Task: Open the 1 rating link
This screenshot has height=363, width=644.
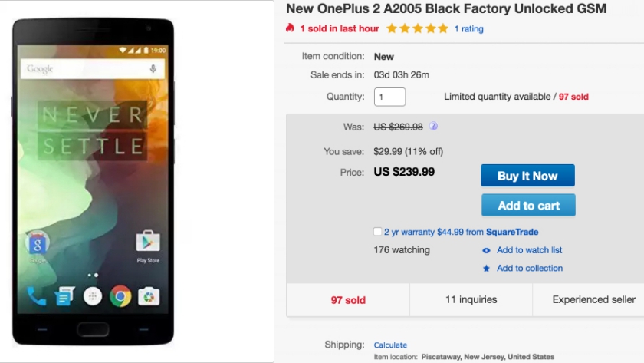Action: [x=469, y=29]
